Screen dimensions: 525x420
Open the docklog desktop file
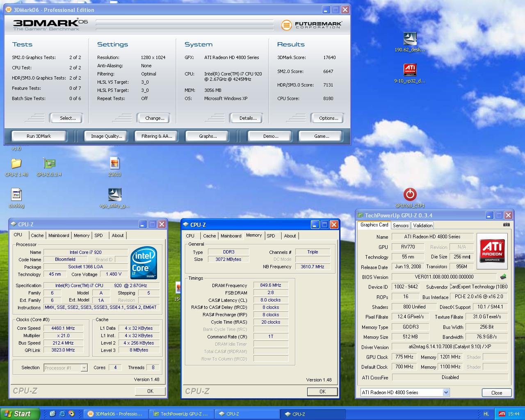pyautogui.click(x=16, y=194)
